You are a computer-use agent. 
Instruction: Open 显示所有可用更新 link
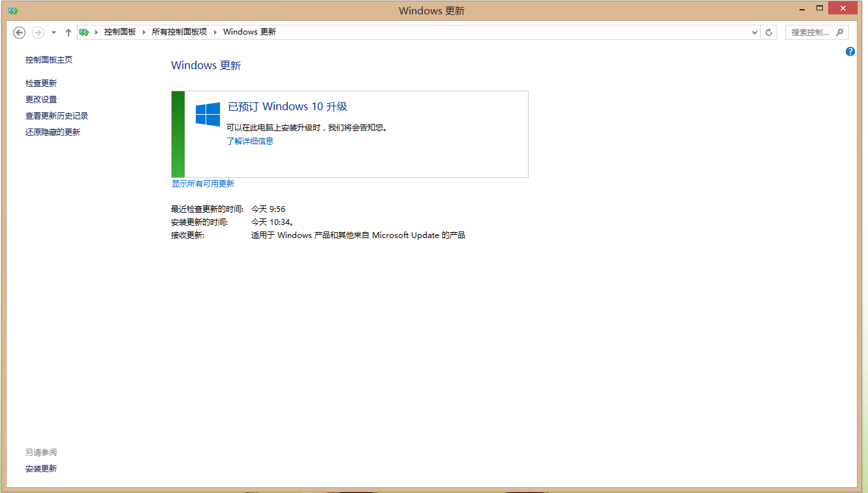point(203,184)
